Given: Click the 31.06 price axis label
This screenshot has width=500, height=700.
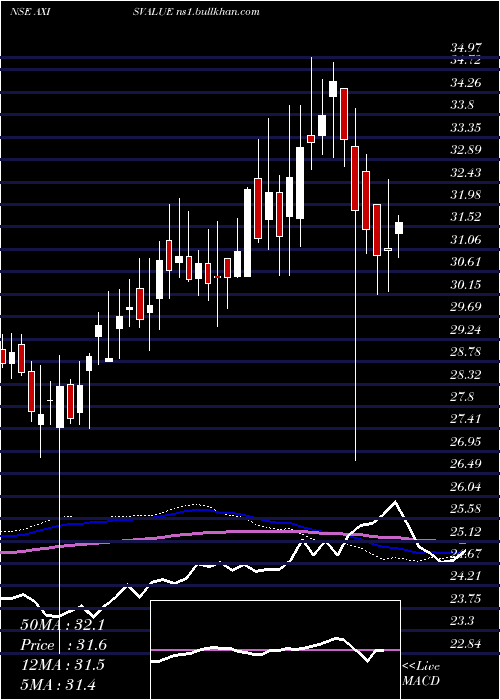Looking at the screenshot, I should tap(466, 240).
